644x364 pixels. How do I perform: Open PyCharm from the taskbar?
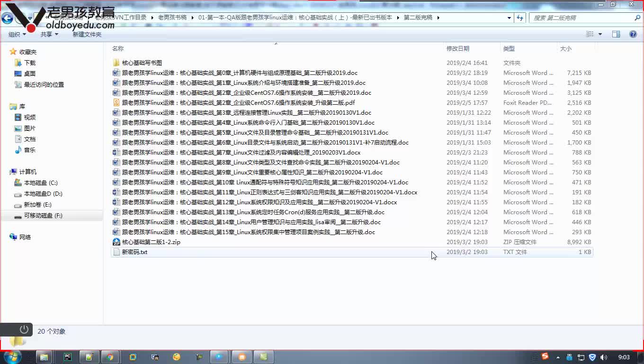coord(68,357)
